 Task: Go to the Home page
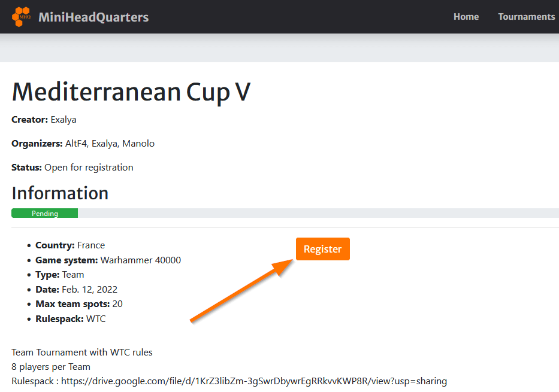466,17
